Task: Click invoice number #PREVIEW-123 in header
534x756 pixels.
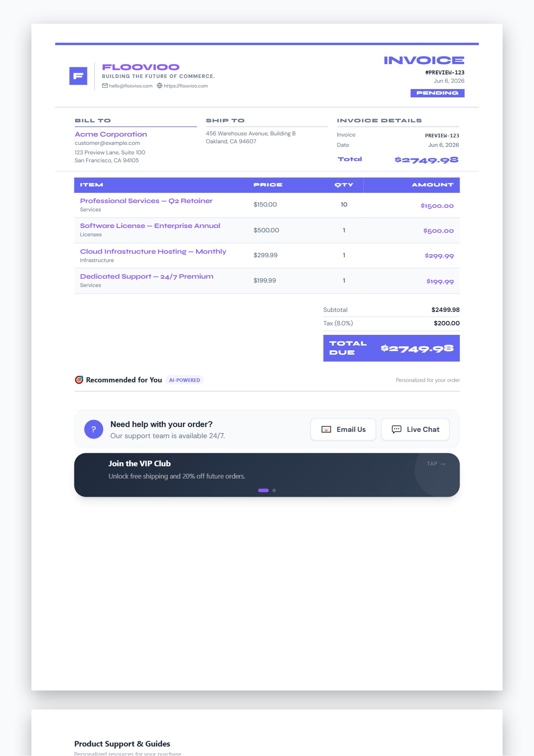Action: tap(445, 73)
